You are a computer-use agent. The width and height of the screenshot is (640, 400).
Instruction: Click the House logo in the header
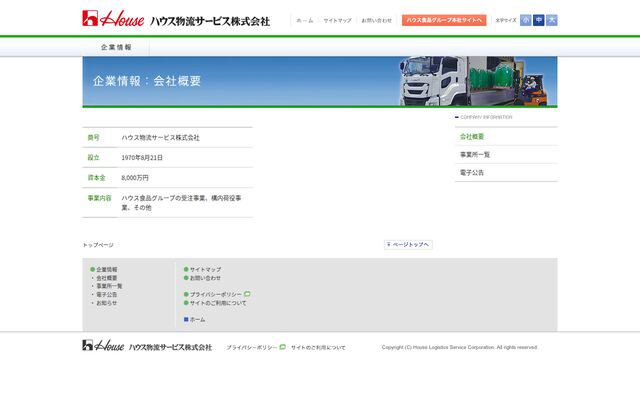click(113, 18)
